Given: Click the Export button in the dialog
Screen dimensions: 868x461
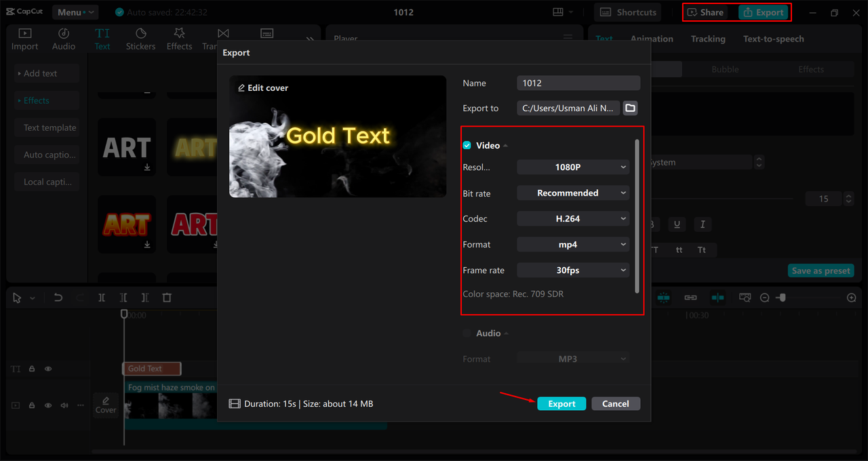Looking at the screenshot, I should (561, 403).
